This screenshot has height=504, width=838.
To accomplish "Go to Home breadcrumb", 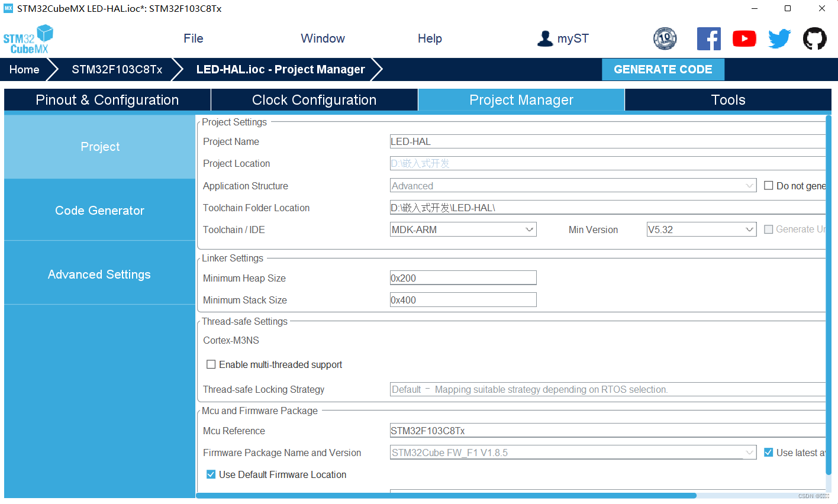I will click(x=24, y=69).
